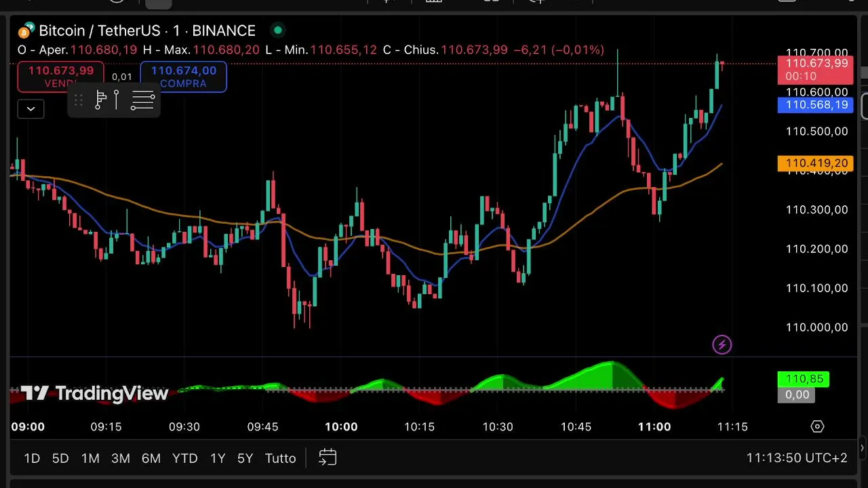Click the purple lightning bolt icon
Image resolution: width=868 pixels, height=488 pixels.
click(x=722, y=345)
